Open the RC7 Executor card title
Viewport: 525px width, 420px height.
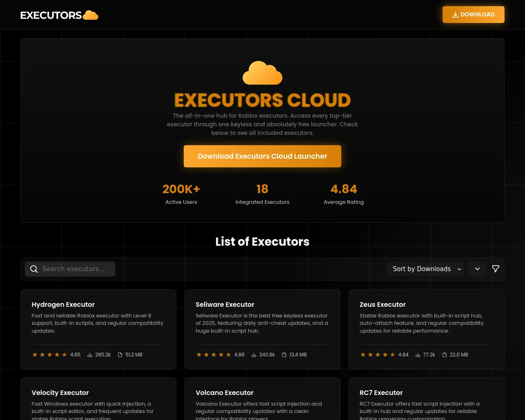[x=381, y=393]
